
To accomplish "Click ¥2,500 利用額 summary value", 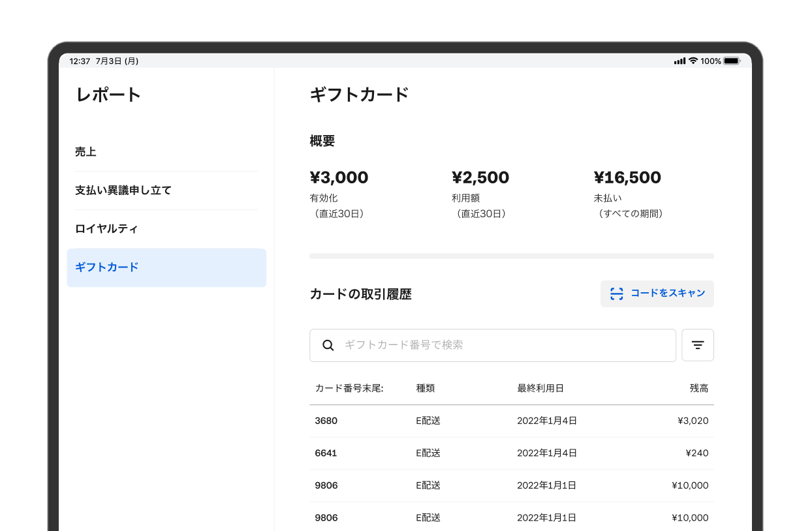I will tap(480, 177).
